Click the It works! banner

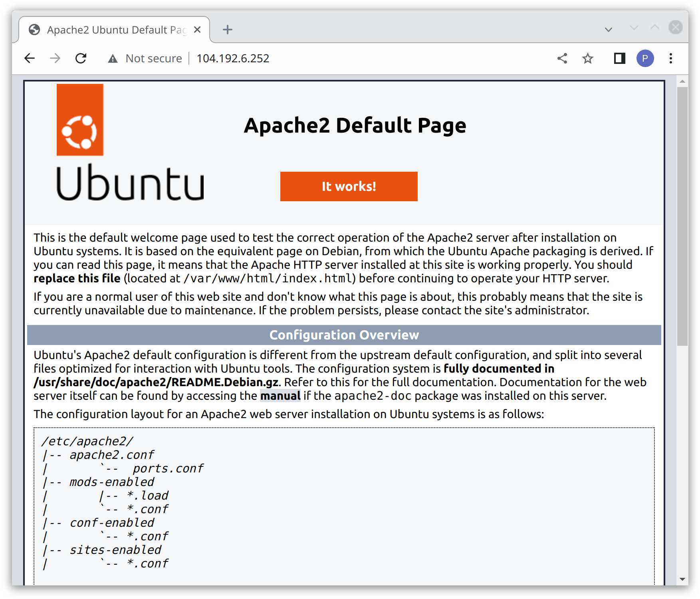[x=349, y=186]
